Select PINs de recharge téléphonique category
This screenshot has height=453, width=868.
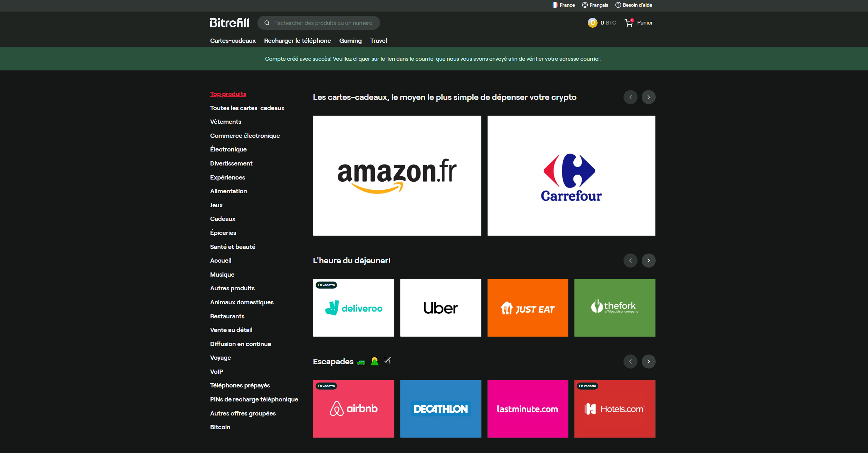coord(254,399)
